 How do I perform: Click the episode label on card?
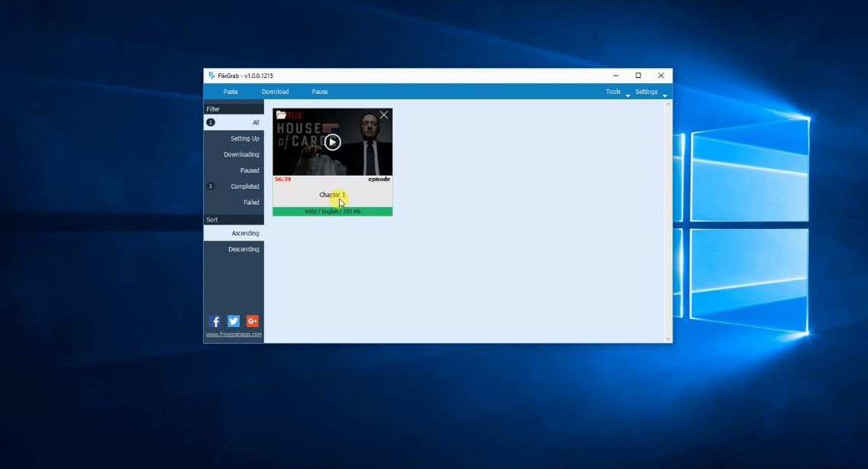coord(379,180)
